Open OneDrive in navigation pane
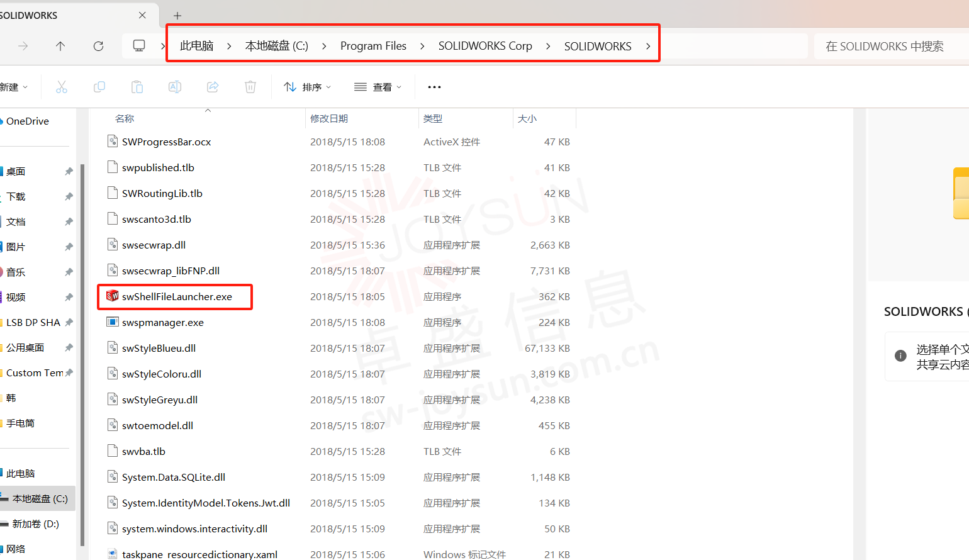This screenshot has height=560, width=969. (x=27, y=121)
